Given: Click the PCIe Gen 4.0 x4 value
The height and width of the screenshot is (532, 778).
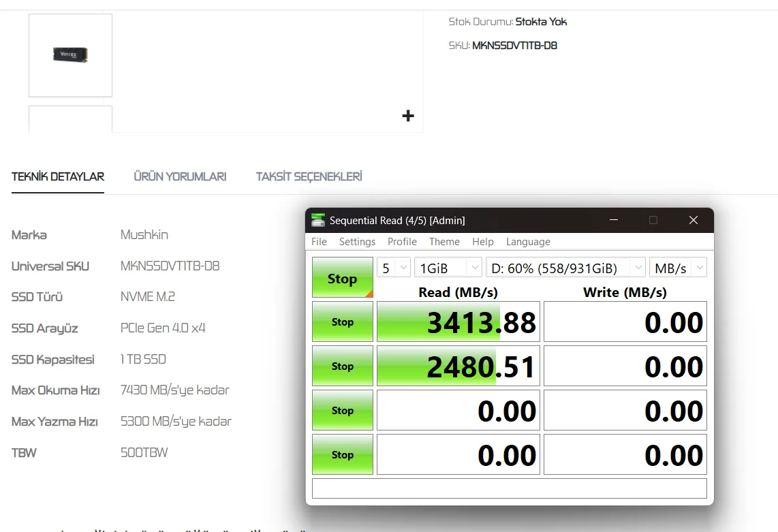Looking at the screenshot, I should coord(163,328).
